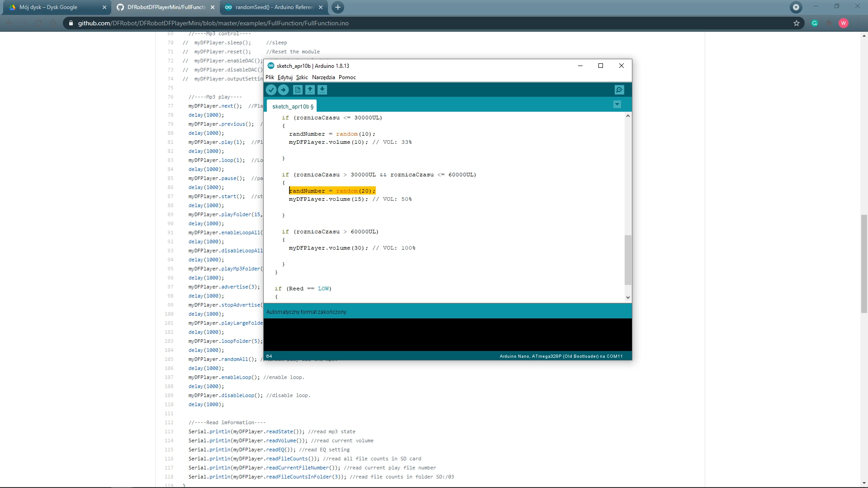Open the Chrome tab search dropdown button
Image resolution: width=868 pixels, height=488 pixels.
(796, 7)
